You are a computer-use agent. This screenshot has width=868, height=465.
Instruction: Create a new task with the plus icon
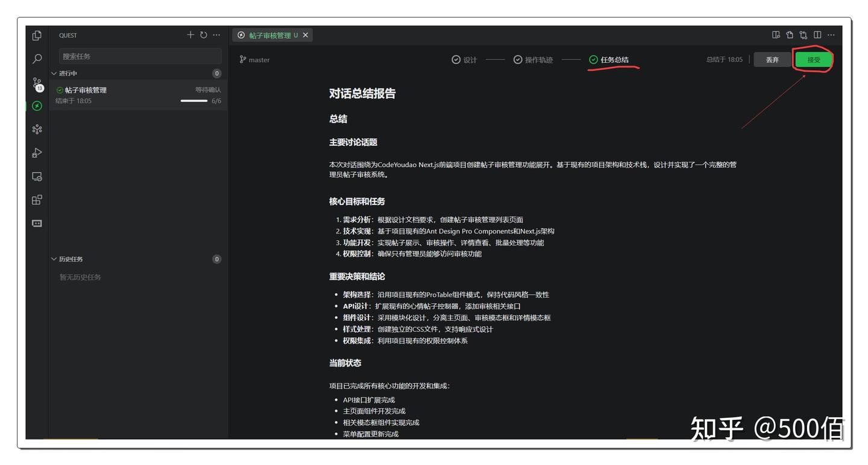pos(190,34)
